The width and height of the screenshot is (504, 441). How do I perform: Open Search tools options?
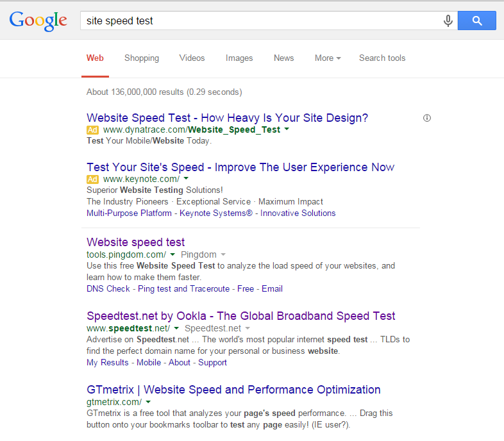(x=382, y=58)
